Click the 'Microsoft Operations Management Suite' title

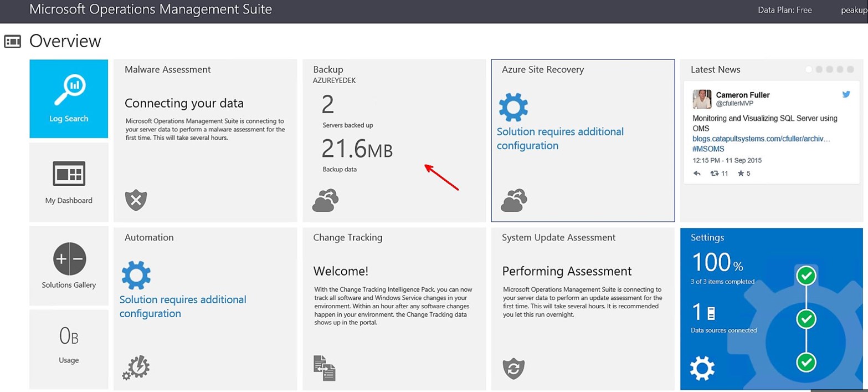point(151,9)
